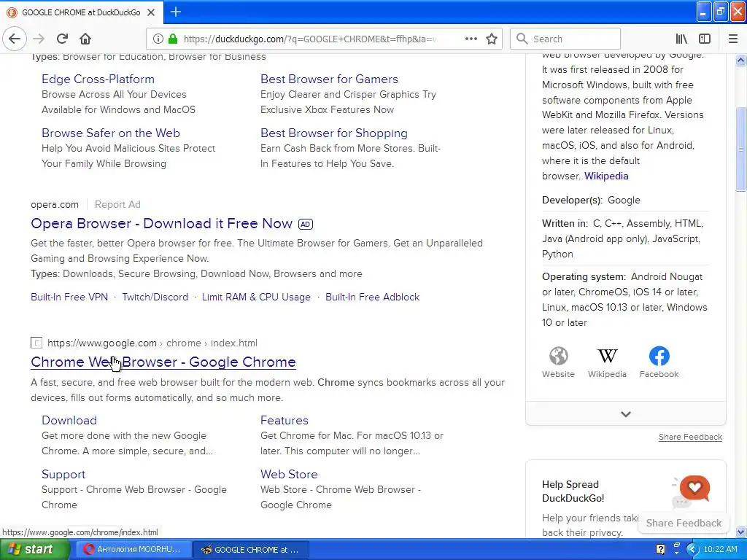Viewport: 747px width, 560px height.
Task: Click the DuckDuckGo URL address field
Action: click(309, 39)
